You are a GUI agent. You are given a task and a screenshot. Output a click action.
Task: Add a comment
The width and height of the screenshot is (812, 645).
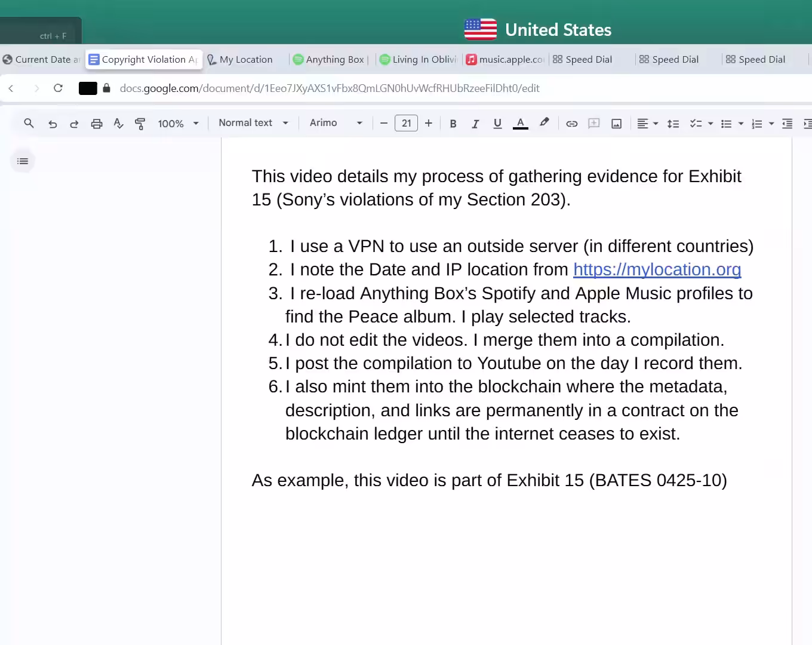click(594, 124)
